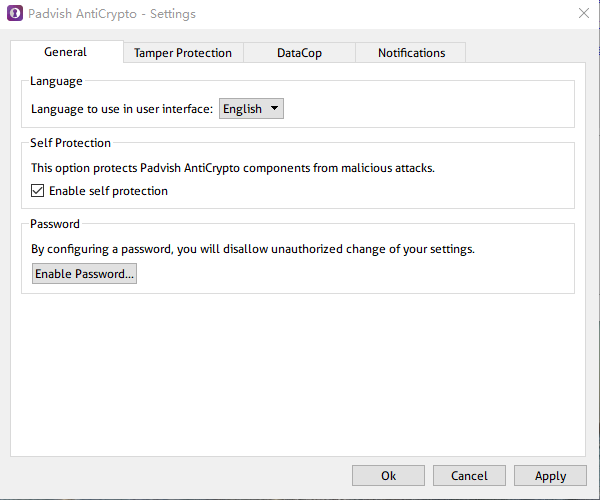The height and width of the screenshot is (500, 600).
Task: Toggle the Enable self protection checkbox
Action: click(38, 191)
